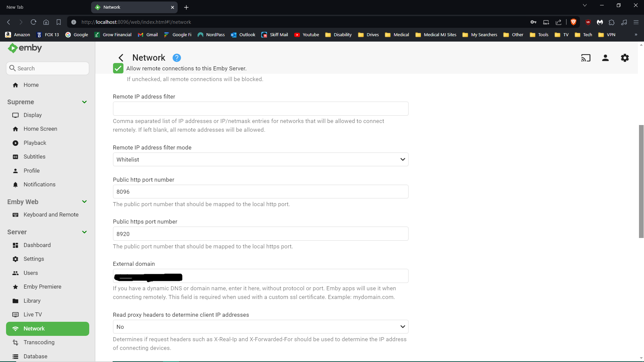Go back using the arrow beside Network
Viewport: 644px width, 362px height.
121,58
